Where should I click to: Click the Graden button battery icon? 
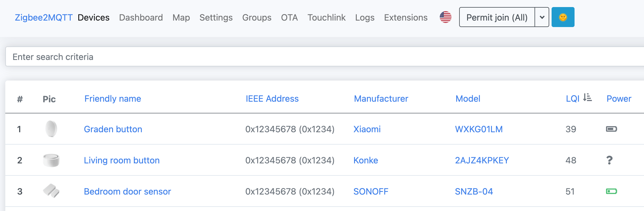pyautogui.click(x=611, y=129)
